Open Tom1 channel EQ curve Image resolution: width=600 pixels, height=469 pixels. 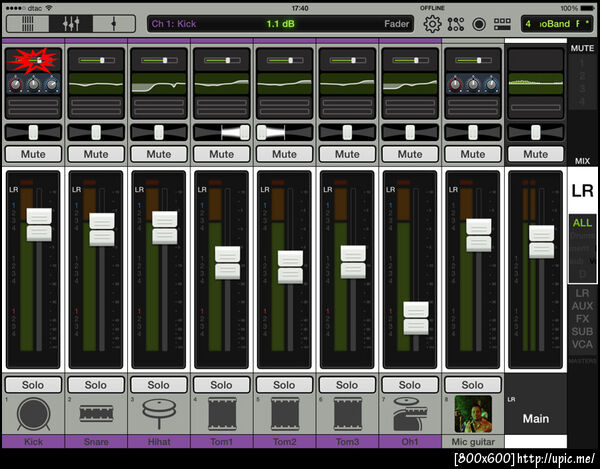(x=222, y=84)
